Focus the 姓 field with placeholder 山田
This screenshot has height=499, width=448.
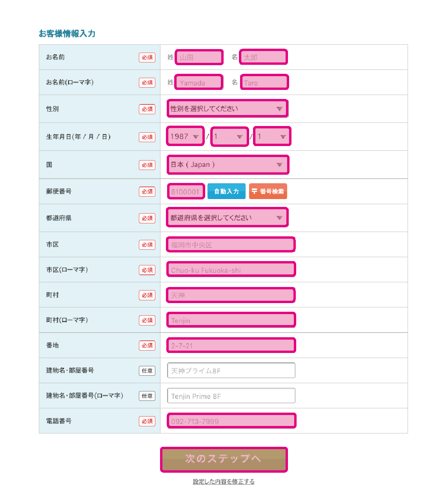(199, 57)
